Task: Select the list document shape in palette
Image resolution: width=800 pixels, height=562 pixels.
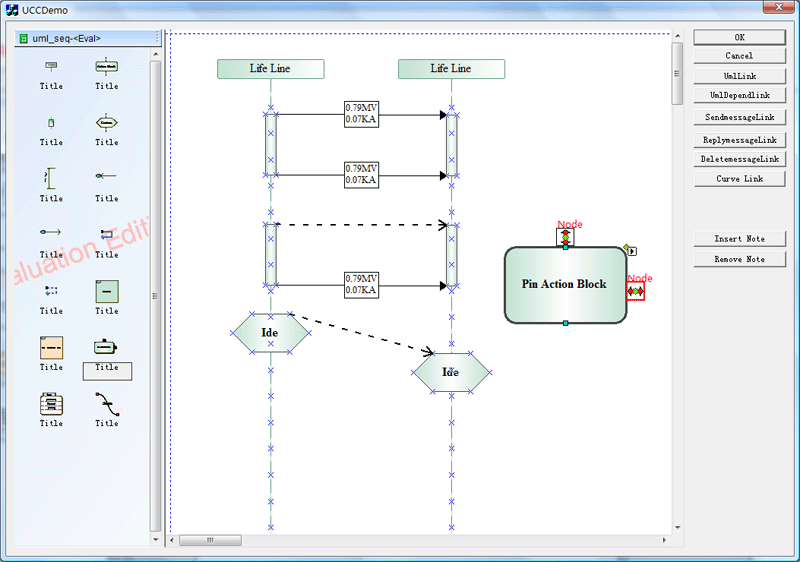Action: pos(51,403)
